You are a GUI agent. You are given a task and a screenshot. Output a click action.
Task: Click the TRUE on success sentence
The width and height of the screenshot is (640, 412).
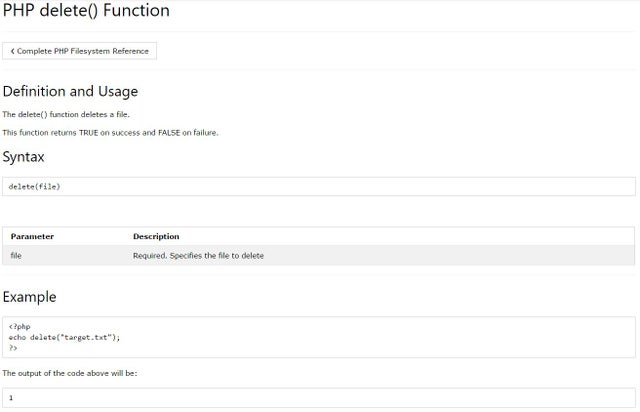coord(110,133)
